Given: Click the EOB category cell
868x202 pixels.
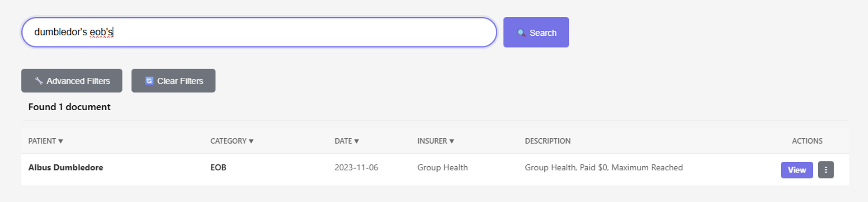Looking at the screenshot, I should tap(218, 168).
